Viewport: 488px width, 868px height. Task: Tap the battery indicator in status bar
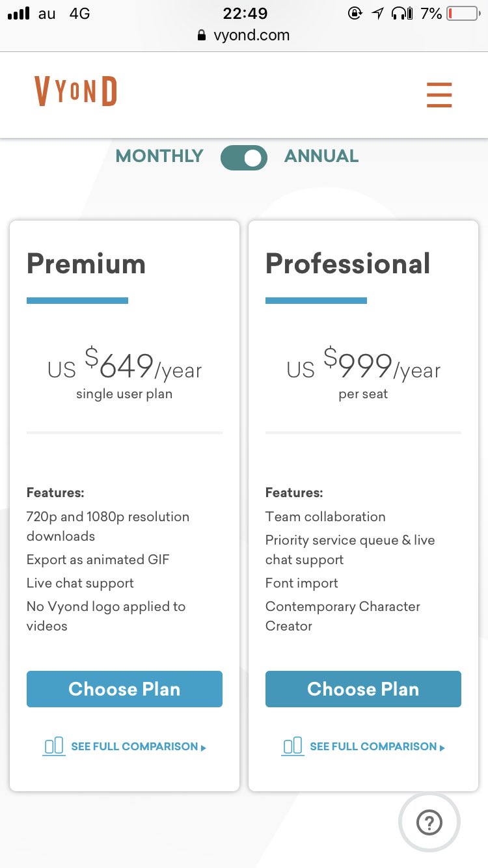click(x=463, y=14)
